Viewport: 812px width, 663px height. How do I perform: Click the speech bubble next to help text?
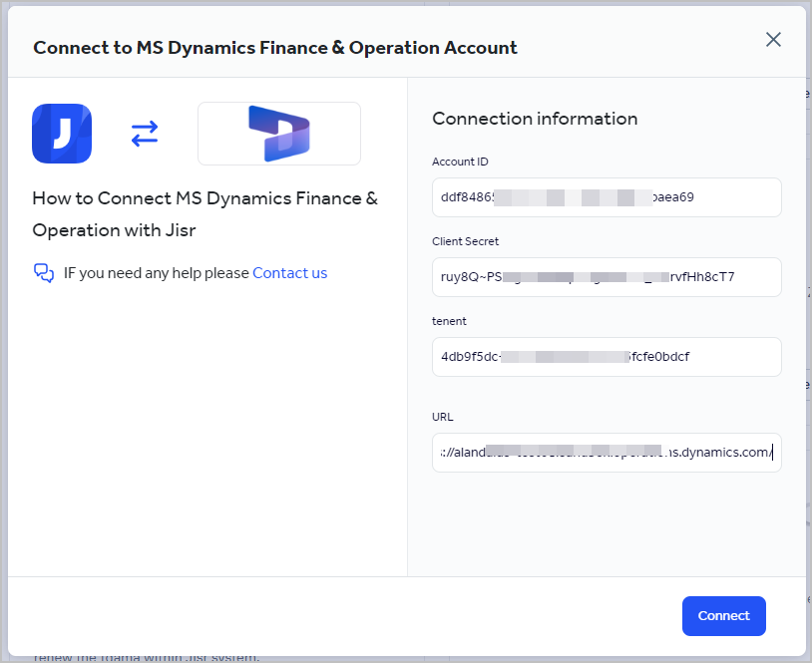42,272
